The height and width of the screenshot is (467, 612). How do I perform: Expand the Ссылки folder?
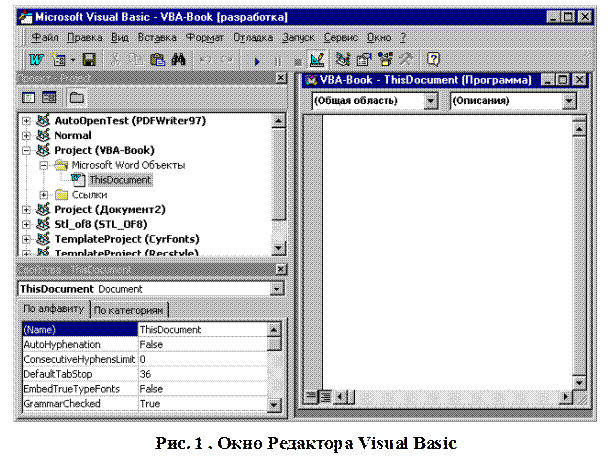point(44,194)
